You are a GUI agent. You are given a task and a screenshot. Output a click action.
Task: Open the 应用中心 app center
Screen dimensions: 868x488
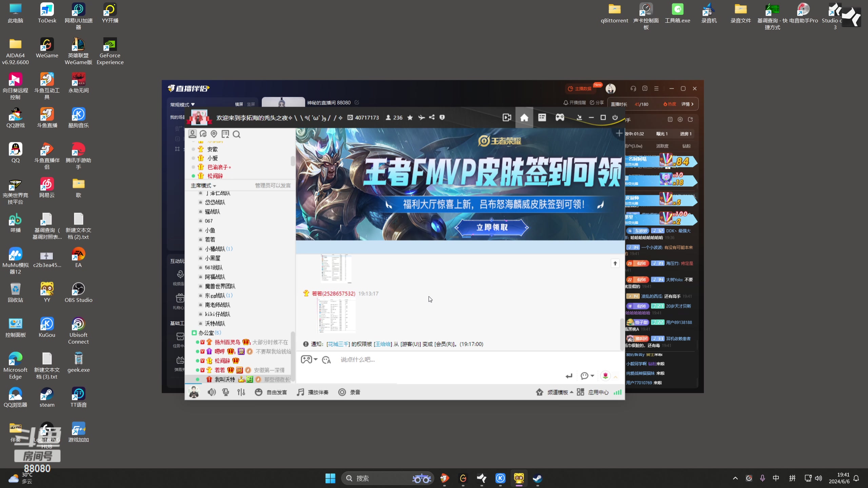pyautogui.click(x=598, y=392)
